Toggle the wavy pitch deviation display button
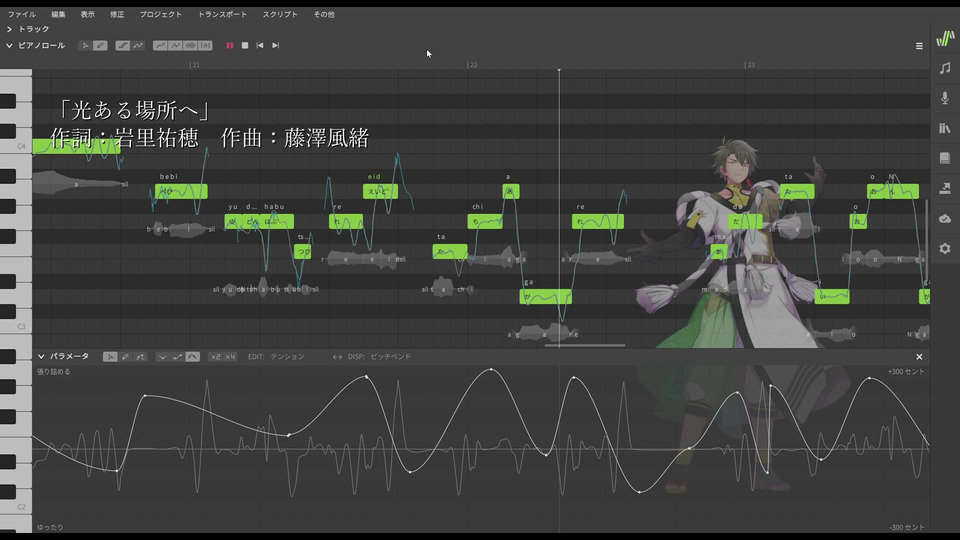 pyautogui.click(x=176, y=45)
